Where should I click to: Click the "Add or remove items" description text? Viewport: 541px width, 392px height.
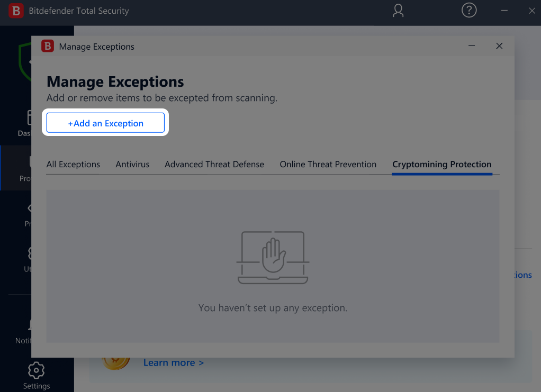click(162, 98)
